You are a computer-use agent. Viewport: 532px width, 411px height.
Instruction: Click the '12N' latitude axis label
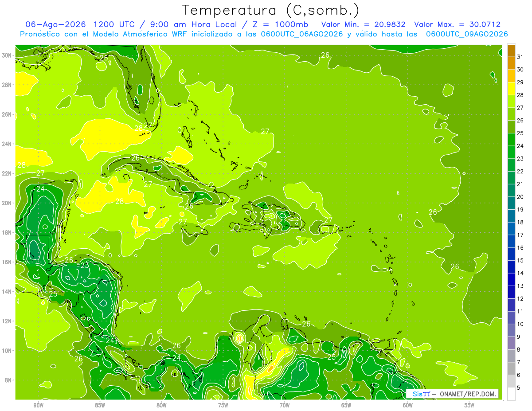(x=7, y=321)
